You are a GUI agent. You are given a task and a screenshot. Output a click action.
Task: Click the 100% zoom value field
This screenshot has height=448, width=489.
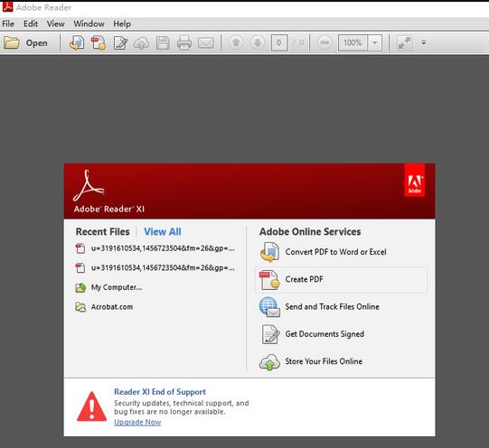[x=353, y=42]
